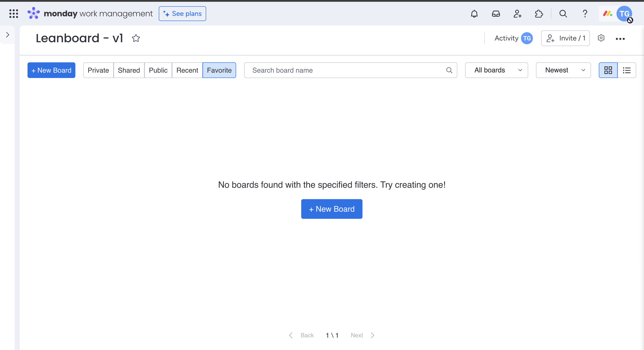Expand the All boards dropdown
The height and width of the screenshot is (350, 644).
tap(496, 70)
